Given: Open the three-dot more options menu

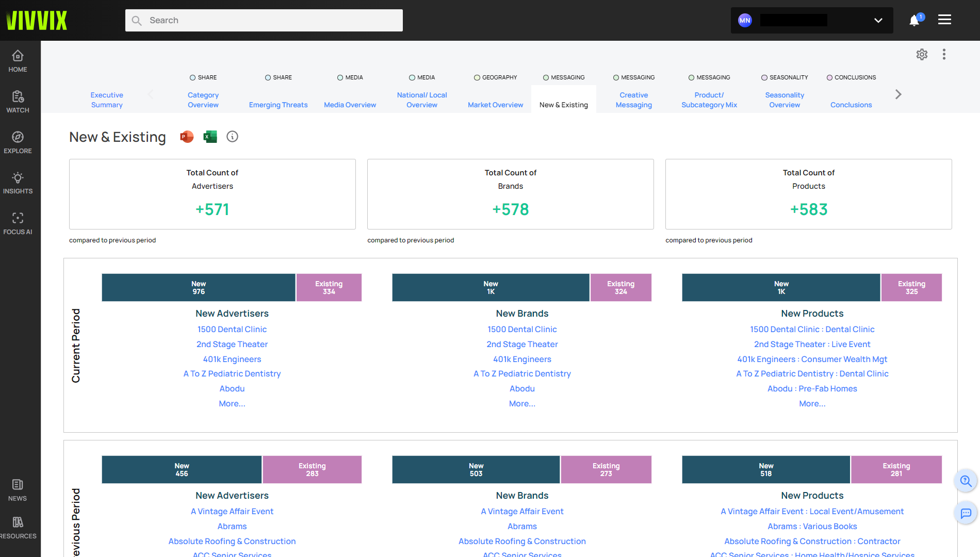Looking at the screenshot, I should pyautogui.click(x=944, y=55).
